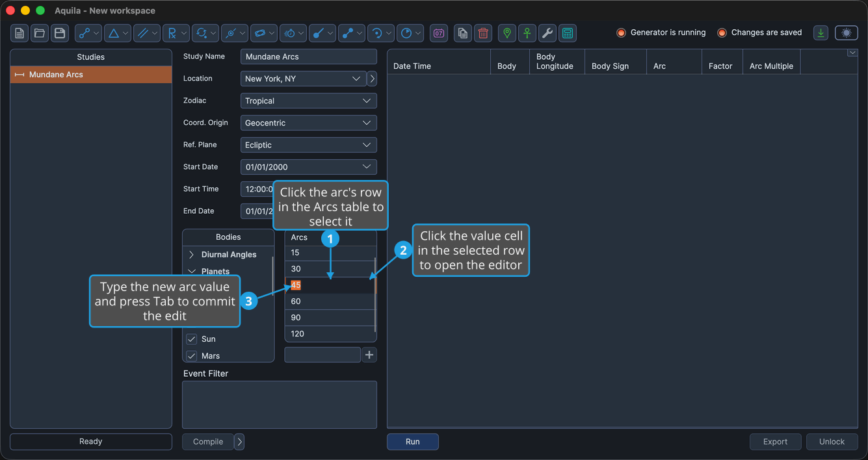Open the Start Date picker dropdown
The image size is (868, 460).
[367, 167]
